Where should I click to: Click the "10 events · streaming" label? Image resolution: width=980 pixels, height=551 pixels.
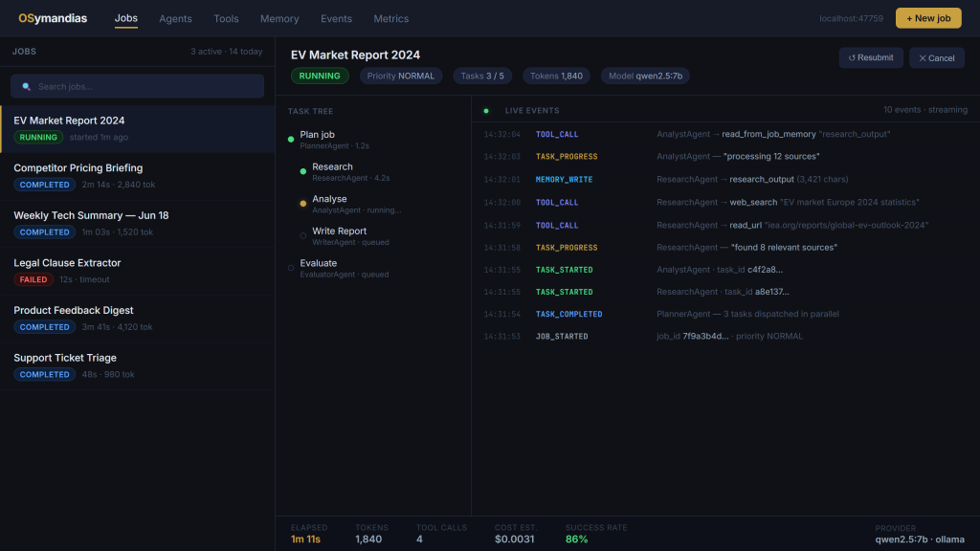point(925,110)
